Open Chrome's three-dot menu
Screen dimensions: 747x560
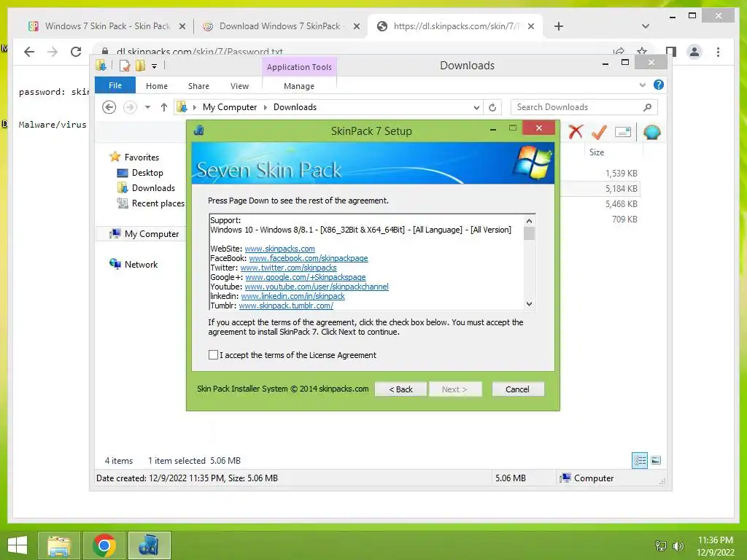(x=718, y=52)
